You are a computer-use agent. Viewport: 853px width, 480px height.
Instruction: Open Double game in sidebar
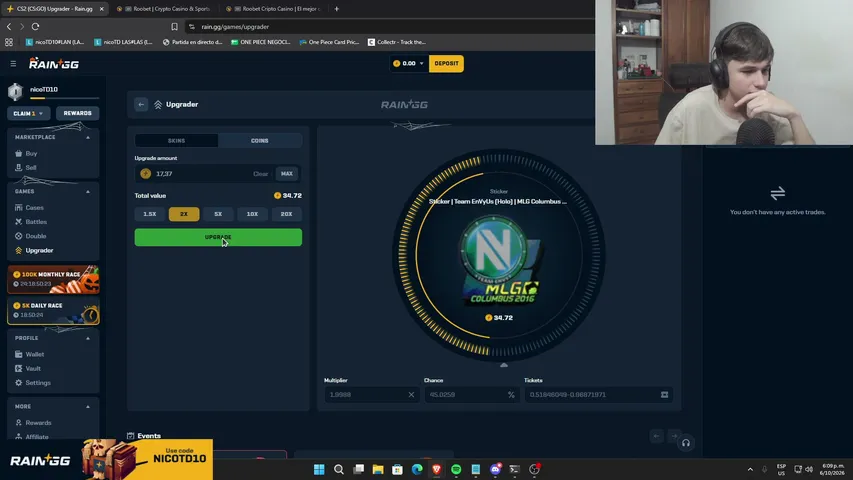(x=35, y=236)
